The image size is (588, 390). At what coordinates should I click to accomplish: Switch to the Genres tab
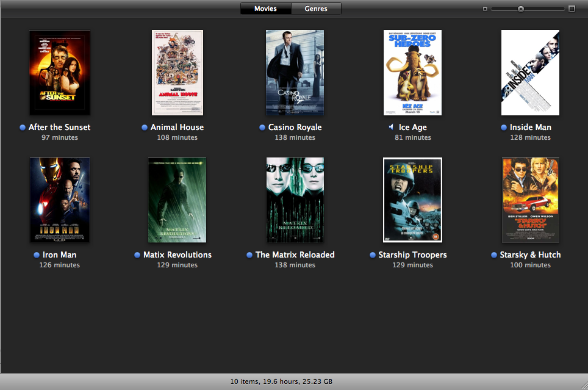[316, 9]
